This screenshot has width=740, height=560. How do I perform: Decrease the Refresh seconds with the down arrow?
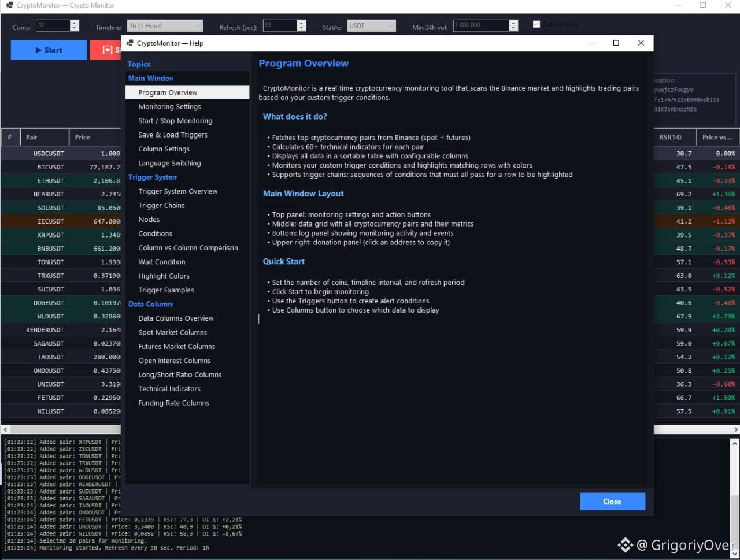pos(301,28)
